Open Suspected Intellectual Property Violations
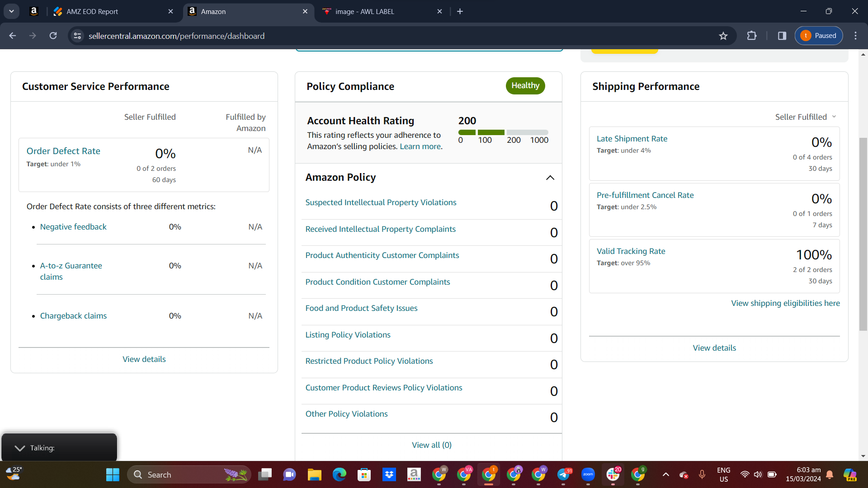868x488 pixels. coord(381,202)
